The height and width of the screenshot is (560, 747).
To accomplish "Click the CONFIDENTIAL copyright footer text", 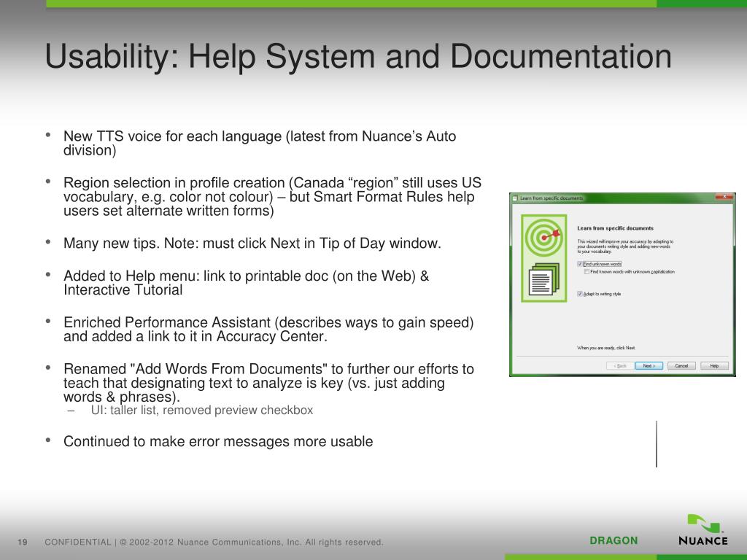I will pyautogui.click(x=214, y=542).
